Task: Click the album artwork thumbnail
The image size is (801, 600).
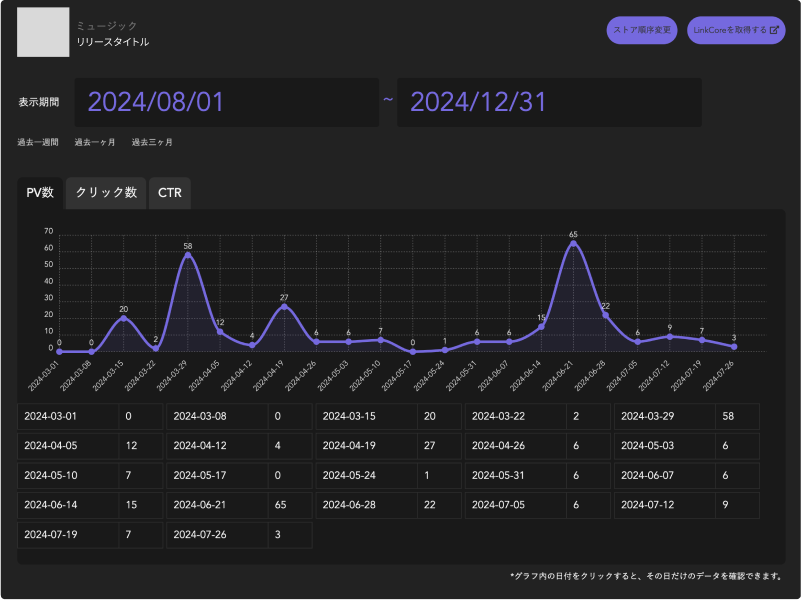Action: [43, 32]
